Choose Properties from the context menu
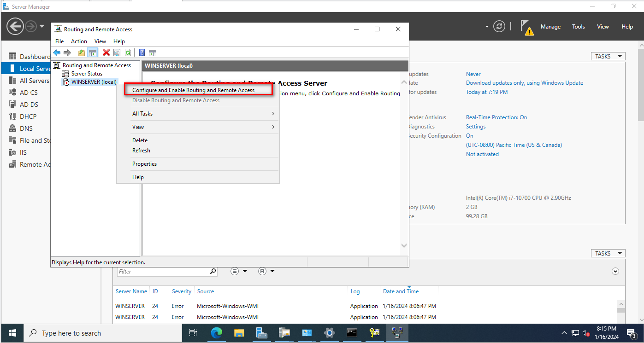The image size is (644, 343). coord(144,164)
